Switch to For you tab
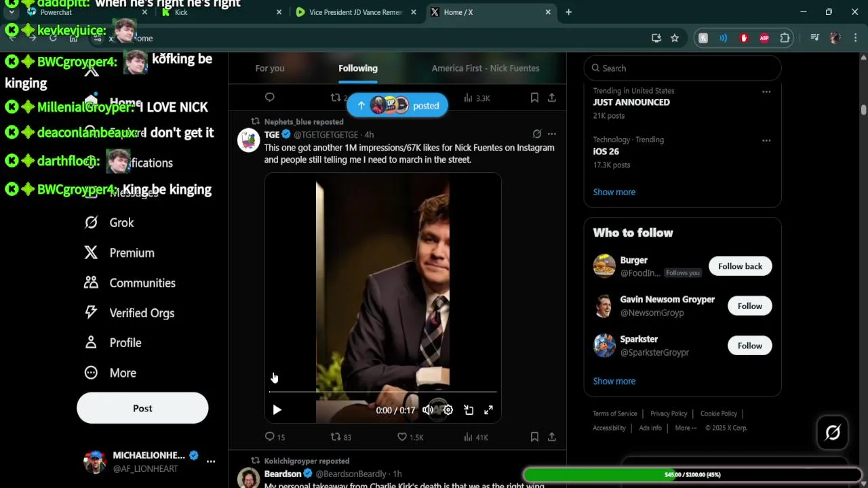Viewport: 868px width, 488px height. pyautogui.click(x=270, y=68)
